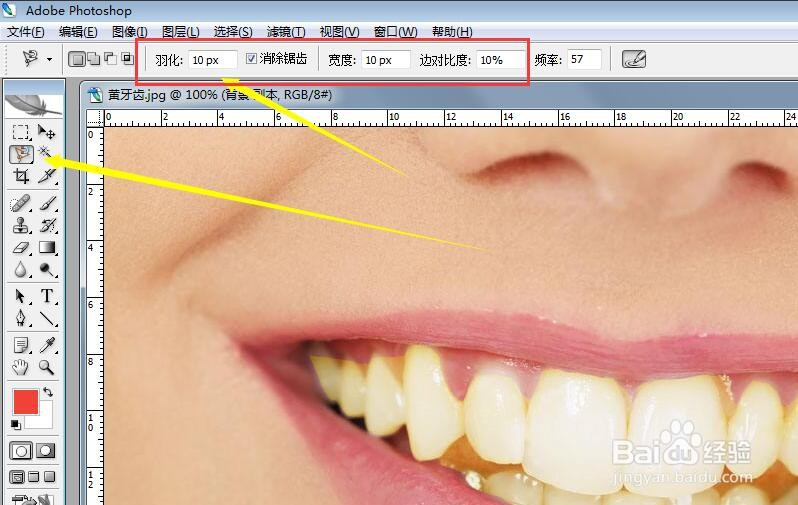Click the feather logo atop the toolbox

(x=34, y=104)
